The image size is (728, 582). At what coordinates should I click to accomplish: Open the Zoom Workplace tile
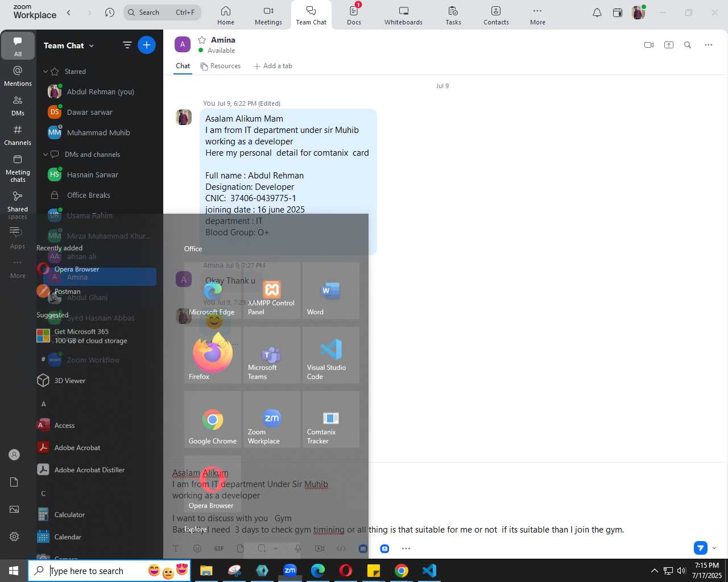pos(272,419)
